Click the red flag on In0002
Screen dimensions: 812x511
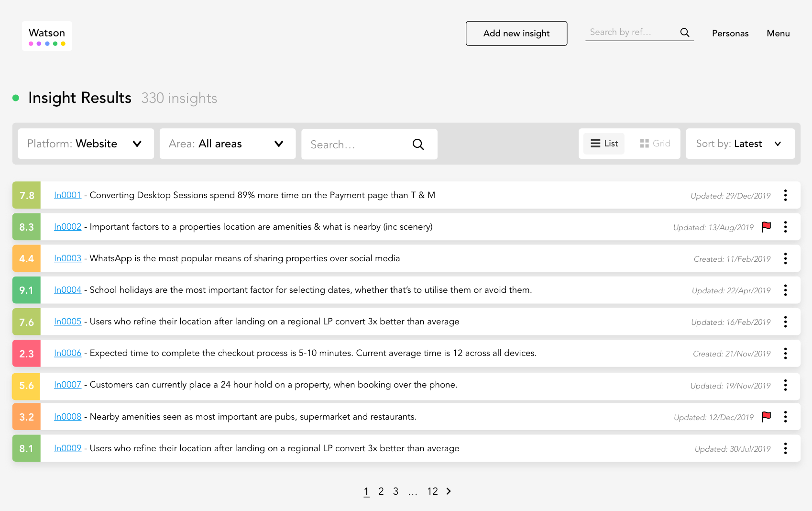point(766,227)
